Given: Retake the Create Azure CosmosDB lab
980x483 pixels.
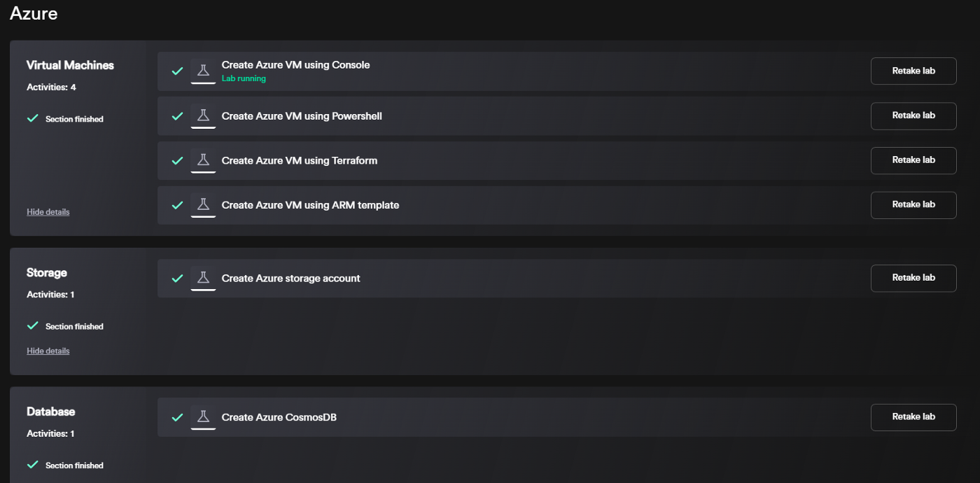Looking at the screenshot, I should pos(913,417).
